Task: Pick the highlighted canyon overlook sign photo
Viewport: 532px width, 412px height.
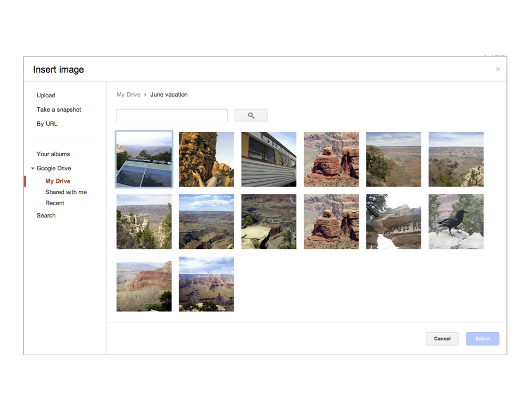Action: [x=144, y=159]
